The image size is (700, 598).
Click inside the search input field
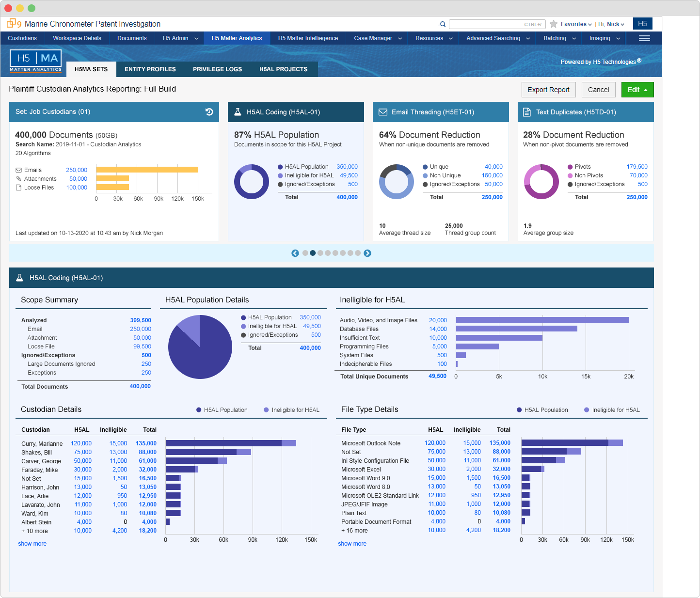(497, 24)
